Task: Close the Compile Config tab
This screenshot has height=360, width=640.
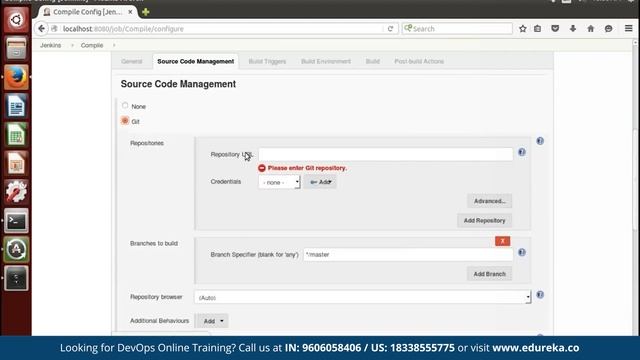Action: click(x=130, y=12)
